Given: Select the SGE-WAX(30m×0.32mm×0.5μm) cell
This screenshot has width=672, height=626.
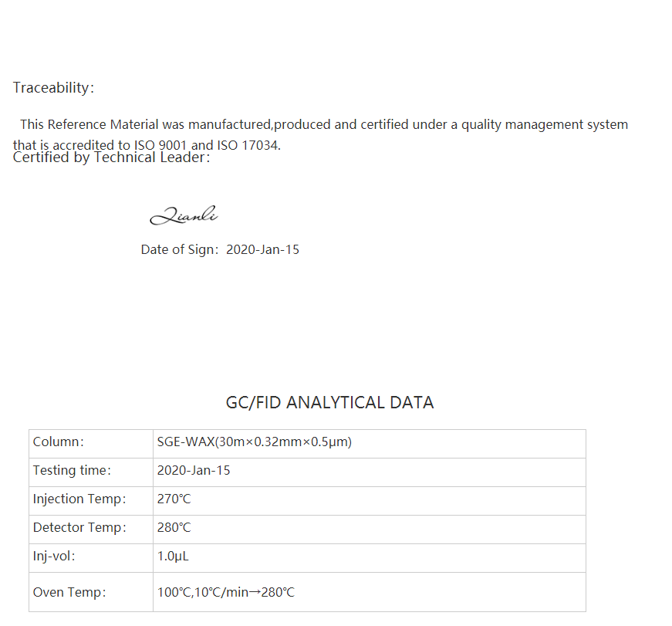Looking at the screenshot, I should click(x=370, y=444).
